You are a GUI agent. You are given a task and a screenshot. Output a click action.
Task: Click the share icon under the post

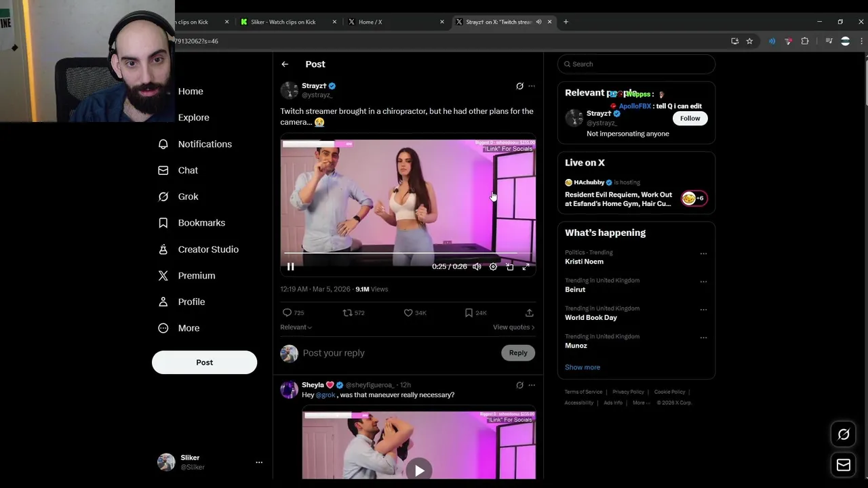[x=529, y=313]
